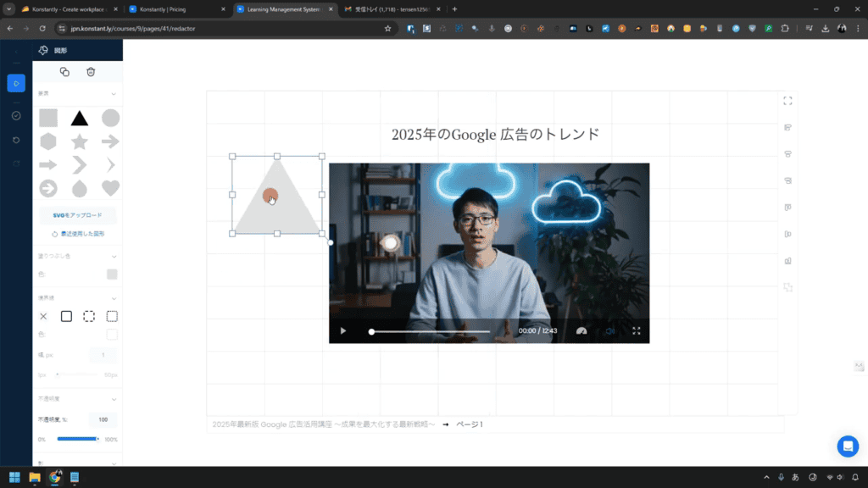This screenshot has height=488, width=868.
Task: Open Windows Start menu
Action: point(14,477)
